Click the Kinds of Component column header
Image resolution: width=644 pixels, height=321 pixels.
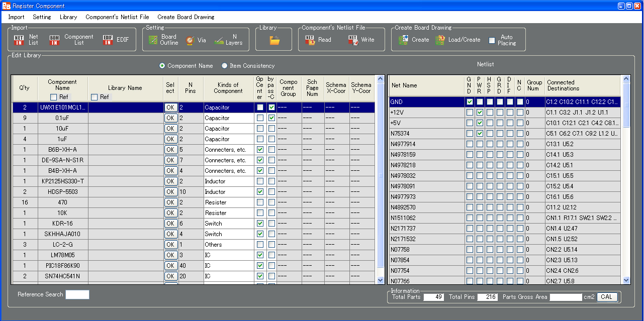[228, 88]
